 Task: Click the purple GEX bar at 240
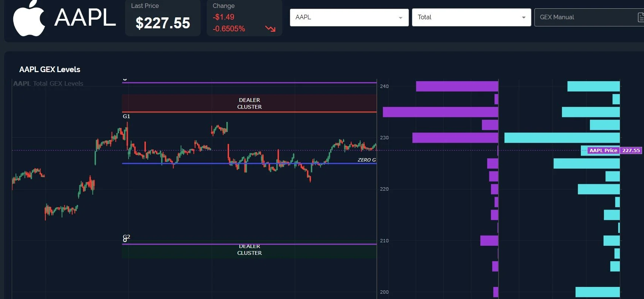tap(457, 86)
